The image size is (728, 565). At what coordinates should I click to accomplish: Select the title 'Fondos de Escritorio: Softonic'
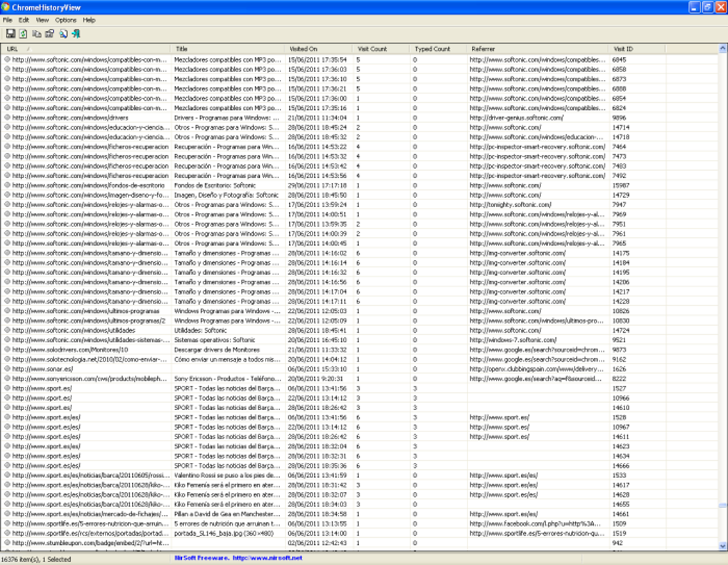coord(215,186)
